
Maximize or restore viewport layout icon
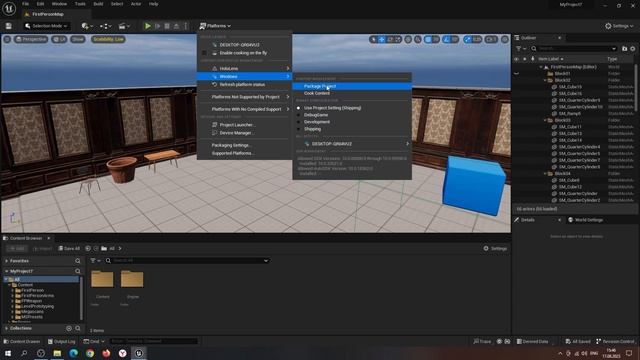pyautogui.click(x=505, y=39)
